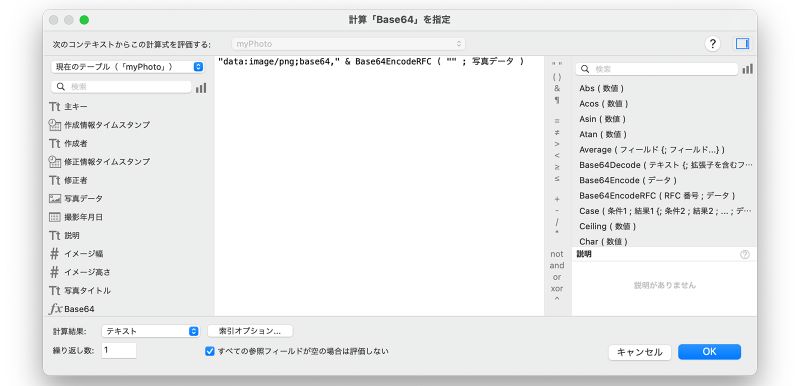800x386 pixels.
Task: Confirm with the OK button
Action: (x=709, y=352)
